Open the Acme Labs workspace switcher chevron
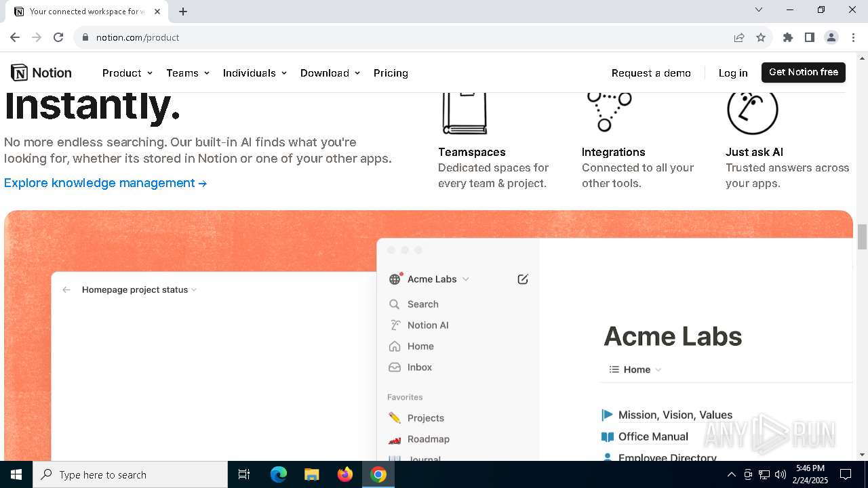The height and width of the screenshot is (488, 868). [x=465, y=279]
